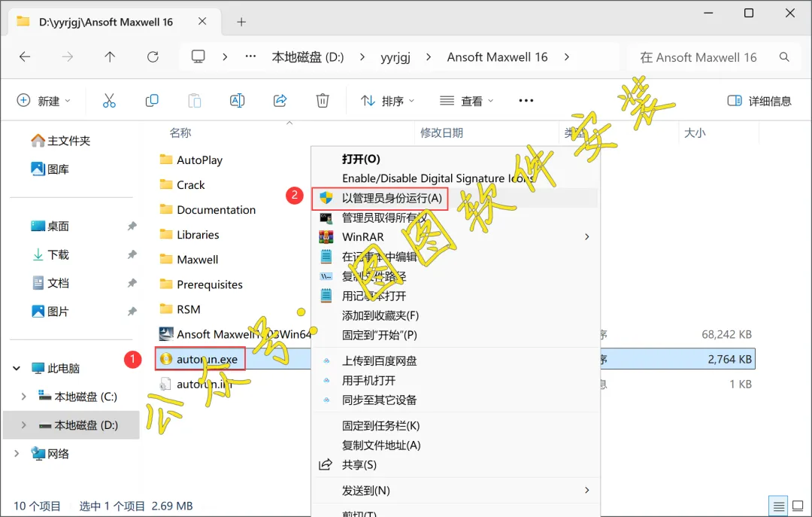
Task: Click the Delete trash icon
Action: [323, 101]
